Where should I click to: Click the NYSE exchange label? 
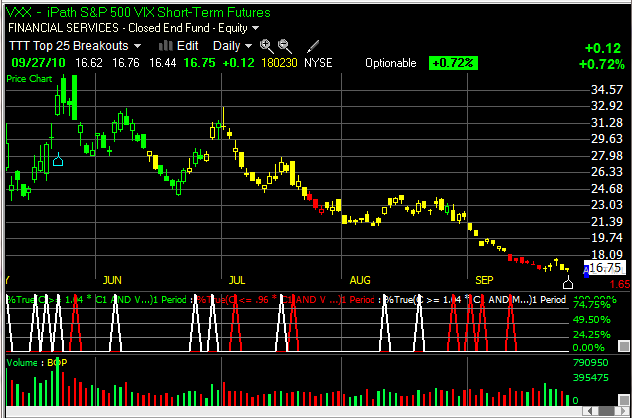(x=318, y=63)
